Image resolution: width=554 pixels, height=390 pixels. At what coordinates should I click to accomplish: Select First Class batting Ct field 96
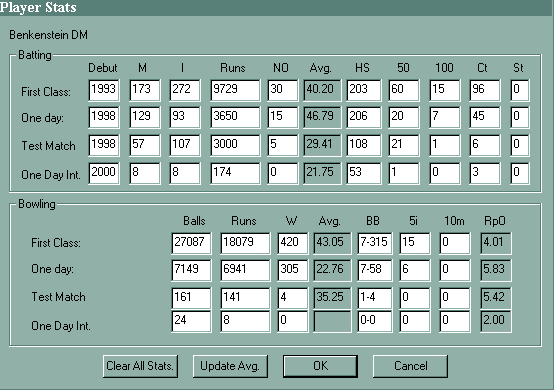[x=485, y=90]
